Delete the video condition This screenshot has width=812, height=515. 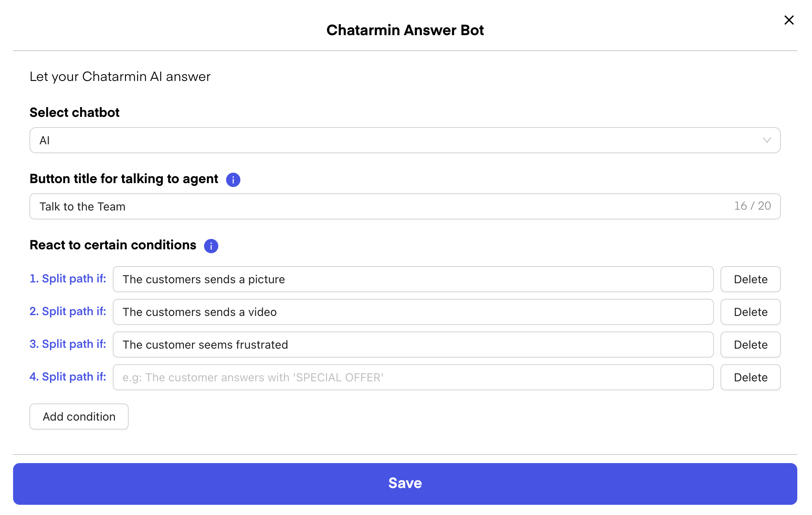[750, 312]
